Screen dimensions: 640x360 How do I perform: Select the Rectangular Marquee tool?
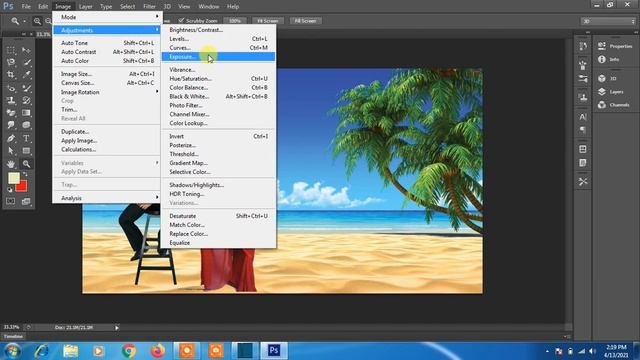click(11, 50)
